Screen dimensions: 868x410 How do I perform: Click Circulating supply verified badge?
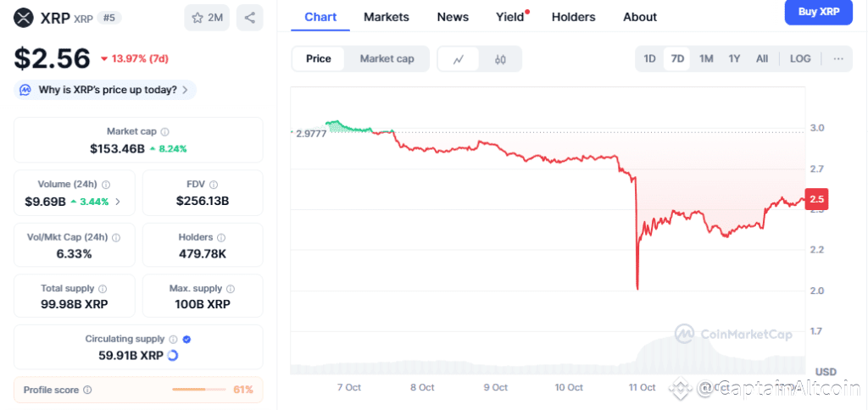(x=186, y=339)
